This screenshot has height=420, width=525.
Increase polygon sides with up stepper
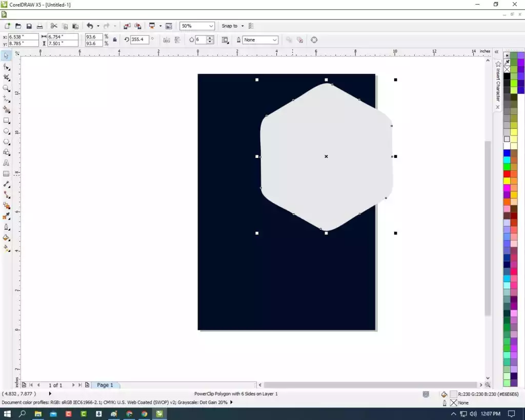pyautogui.click(x=210, y=38)
